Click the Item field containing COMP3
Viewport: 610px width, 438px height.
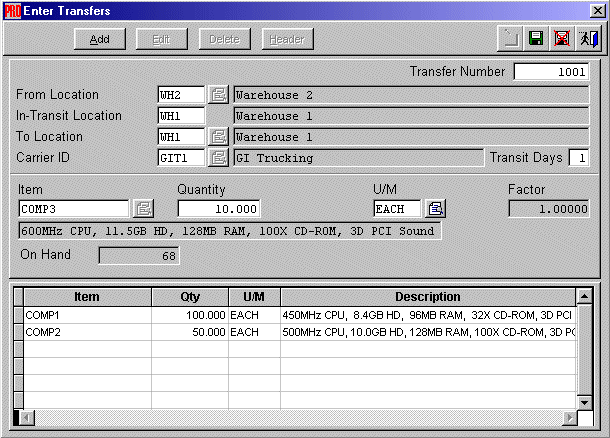point(74,208)
